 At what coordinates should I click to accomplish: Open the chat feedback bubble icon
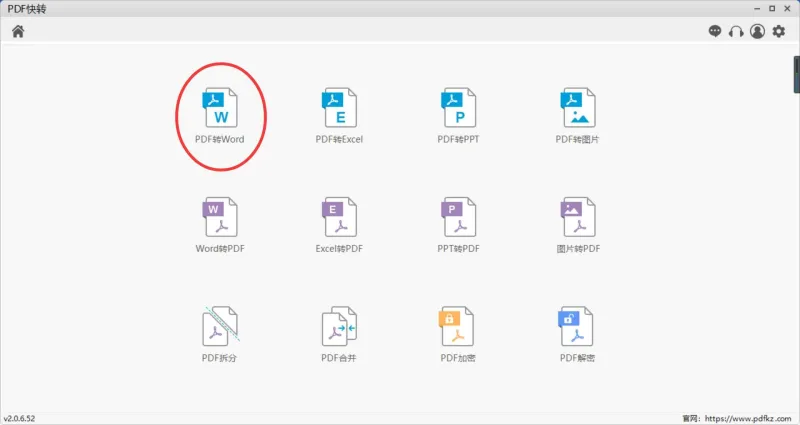(x=715, y=31)
